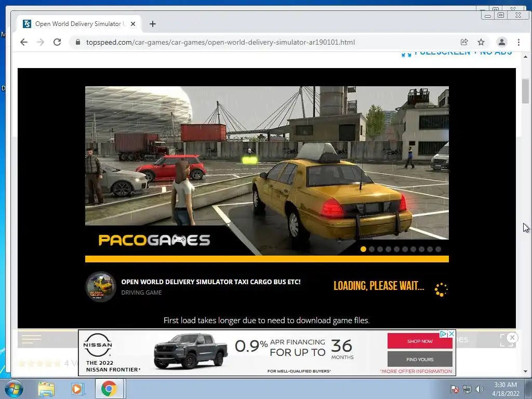Open Action Center flag tray icon
Image resolution: width=532 pixels, height=399 pixels.
click(x=454, y=389)
